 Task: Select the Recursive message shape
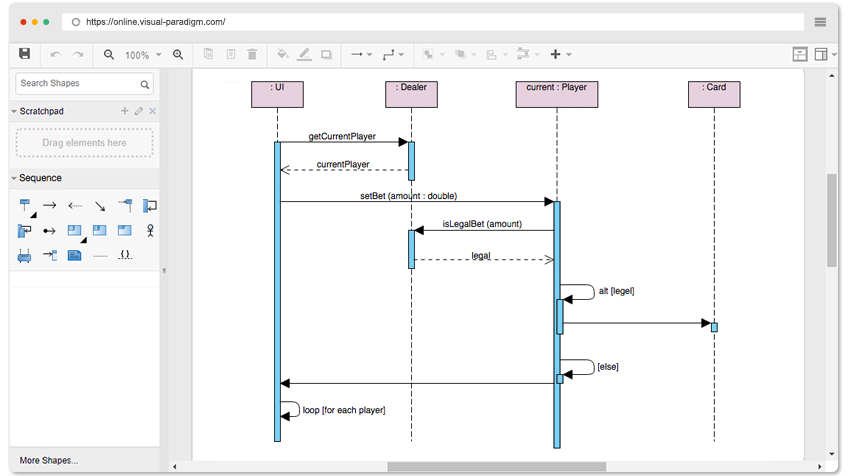[x=24, y=231]
